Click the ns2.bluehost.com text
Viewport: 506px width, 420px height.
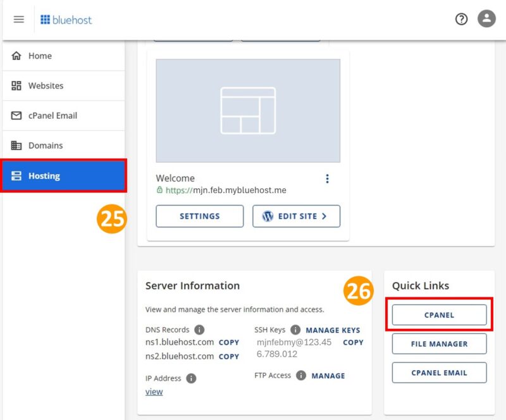point(180,356)
